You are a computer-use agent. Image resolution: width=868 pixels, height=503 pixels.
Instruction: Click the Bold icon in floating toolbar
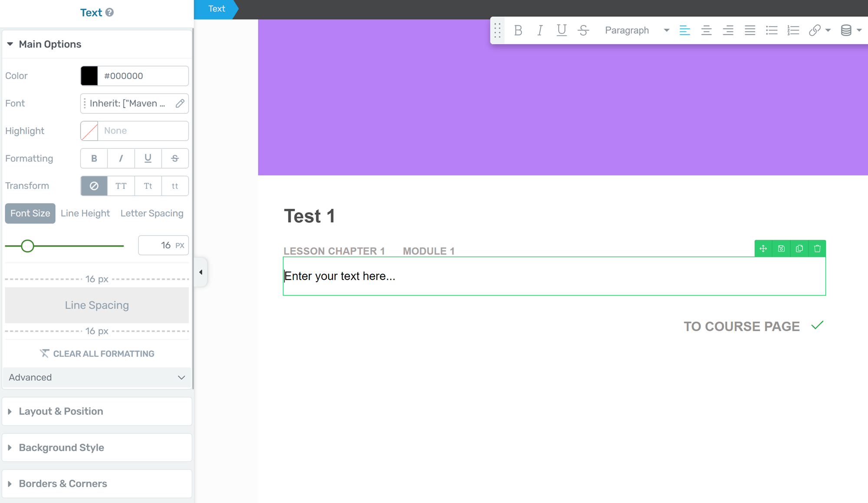(x=518, y=30)
